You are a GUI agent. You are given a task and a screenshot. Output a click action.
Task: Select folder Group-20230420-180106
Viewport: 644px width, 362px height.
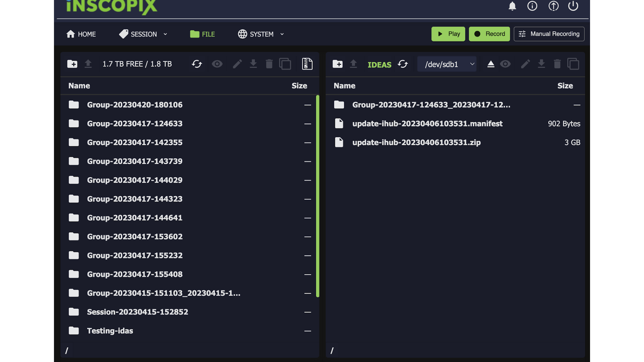click(190, 105)
